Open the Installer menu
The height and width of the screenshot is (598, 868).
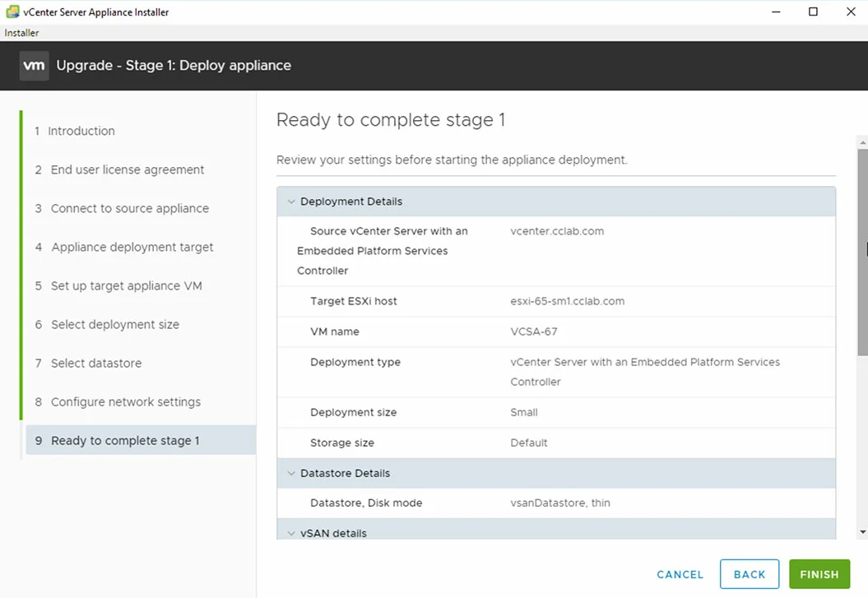click(x=21, y=33)
